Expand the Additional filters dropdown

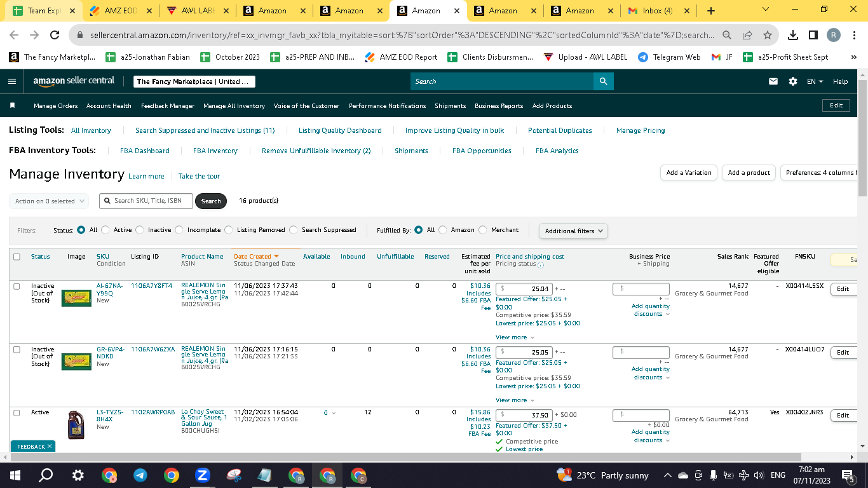[573, 231]
